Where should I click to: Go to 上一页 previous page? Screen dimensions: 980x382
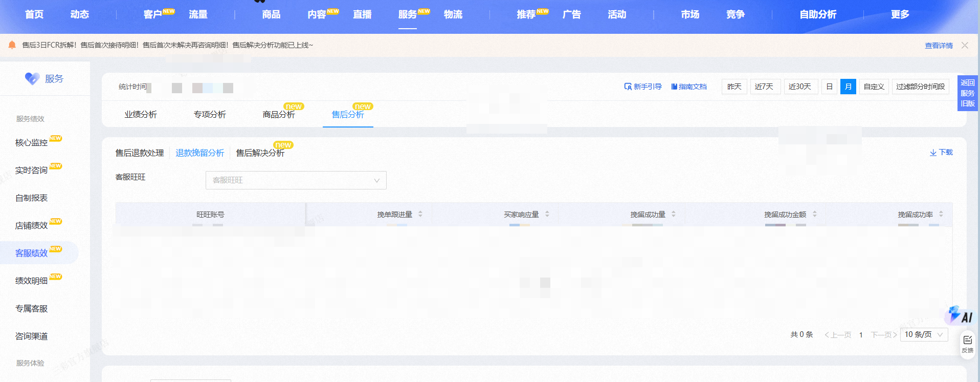click(x=838, y=335)
